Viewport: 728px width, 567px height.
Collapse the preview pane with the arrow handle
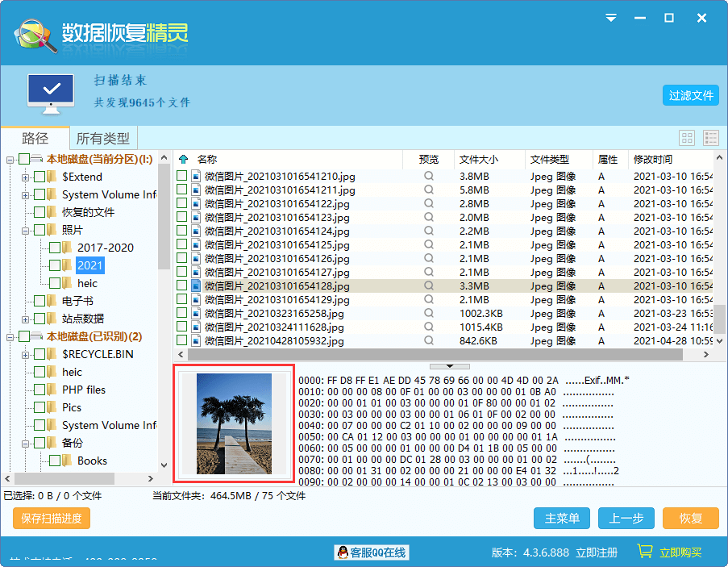coord(449,366)
